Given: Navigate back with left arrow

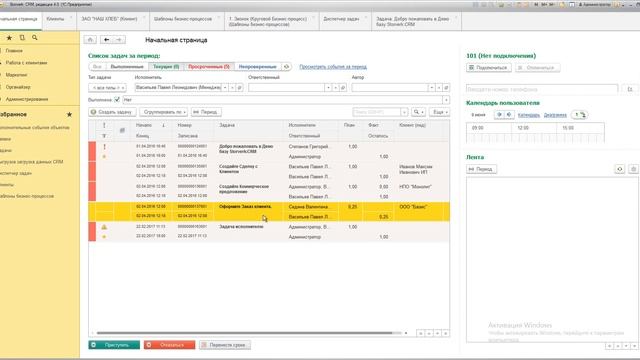Looking at the screenshot, I should 107,40.
